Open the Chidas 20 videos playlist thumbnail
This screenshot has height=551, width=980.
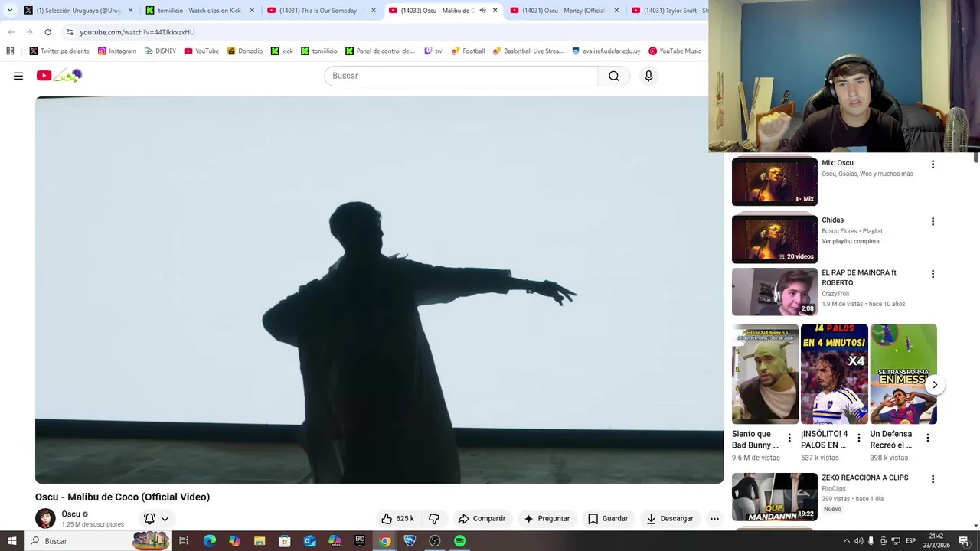(x=775, y=239)
